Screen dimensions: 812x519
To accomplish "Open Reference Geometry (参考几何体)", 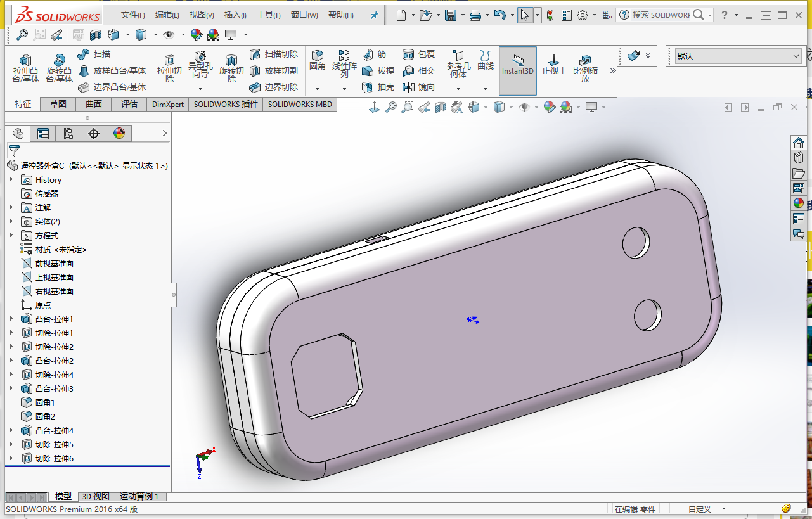I will (x=458, y=65).
